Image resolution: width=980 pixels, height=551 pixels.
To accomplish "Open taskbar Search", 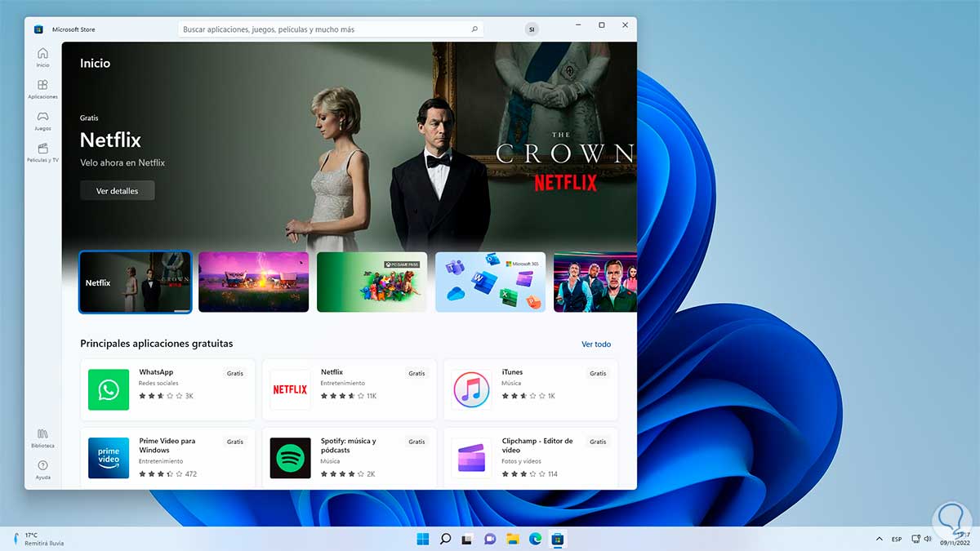I will tap(445, 539).
